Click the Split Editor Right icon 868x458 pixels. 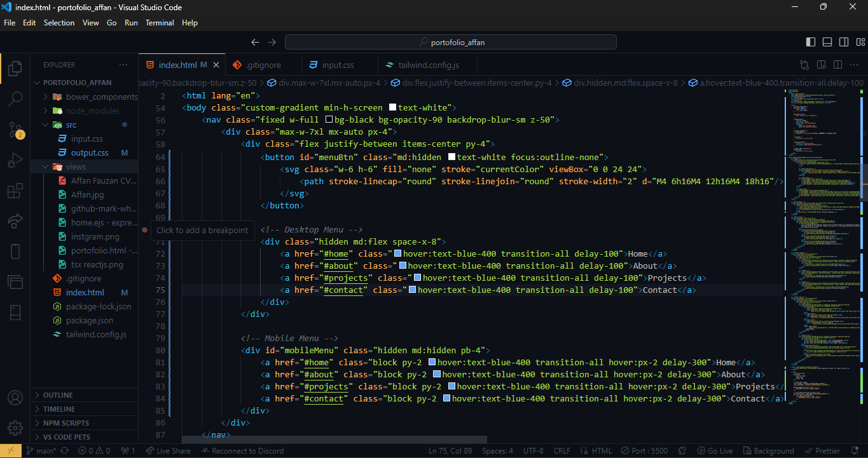pyautogui.click(x=837, y=65)
